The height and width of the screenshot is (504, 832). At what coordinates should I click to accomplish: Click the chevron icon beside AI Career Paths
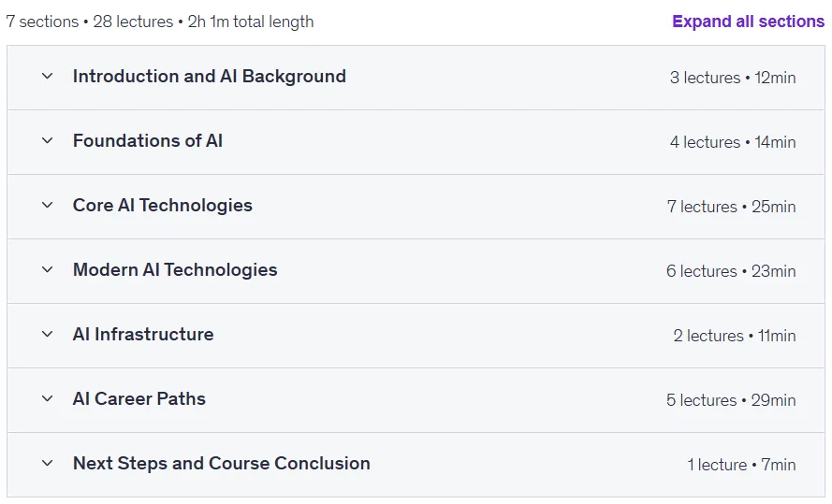coord(47,398)
